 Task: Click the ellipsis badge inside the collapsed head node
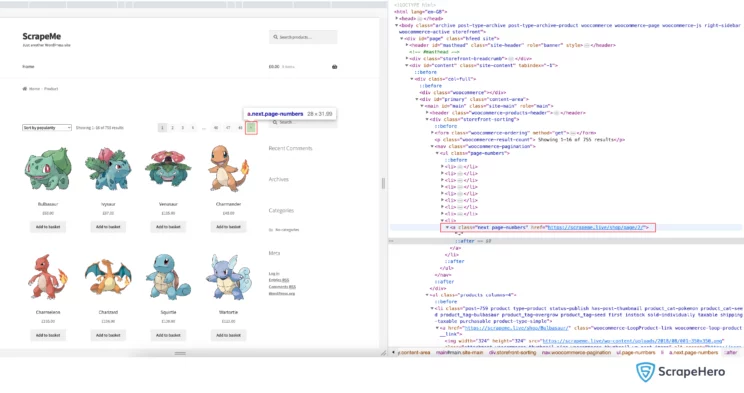click(419, 19)
